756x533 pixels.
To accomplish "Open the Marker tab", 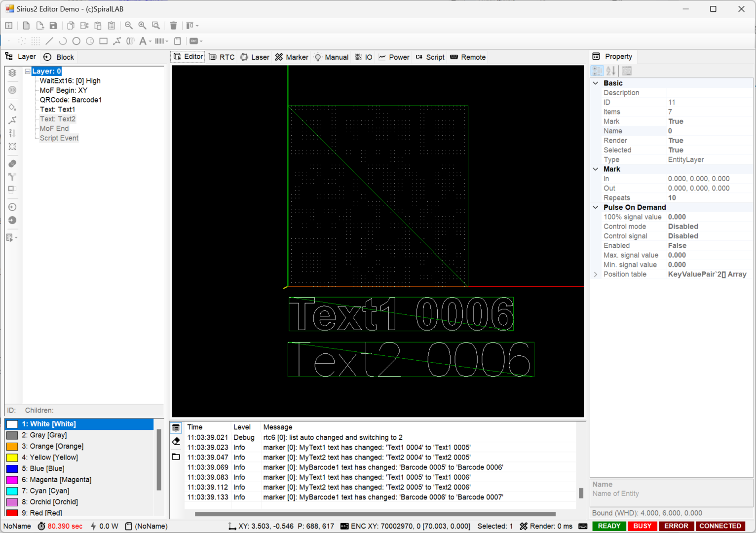I will [292, 57].
